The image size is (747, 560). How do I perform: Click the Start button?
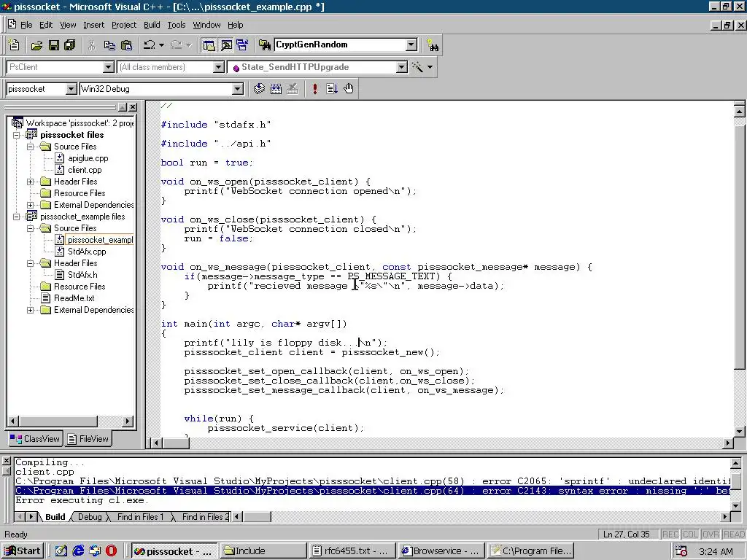click(23, 551)
